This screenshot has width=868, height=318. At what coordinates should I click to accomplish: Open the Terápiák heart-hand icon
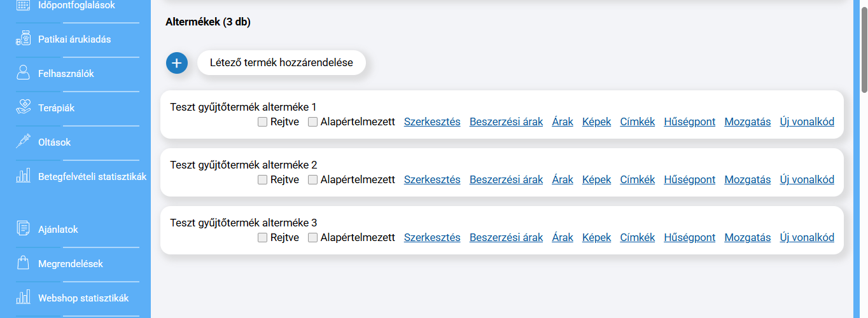pyautogui.click(x=24, y=107)
